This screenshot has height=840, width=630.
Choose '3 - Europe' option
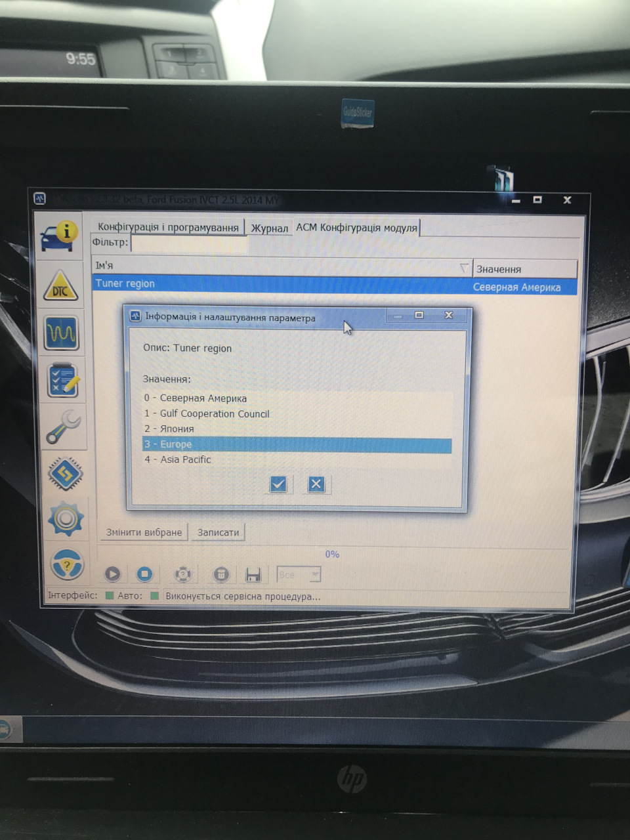tap(297, 444)
